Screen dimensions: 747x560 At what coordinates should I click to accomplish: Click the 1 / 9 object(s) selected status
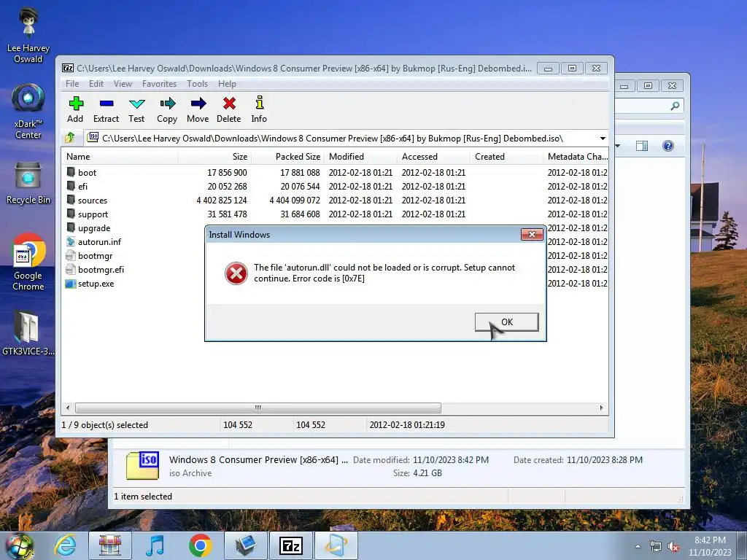(105, 425)
